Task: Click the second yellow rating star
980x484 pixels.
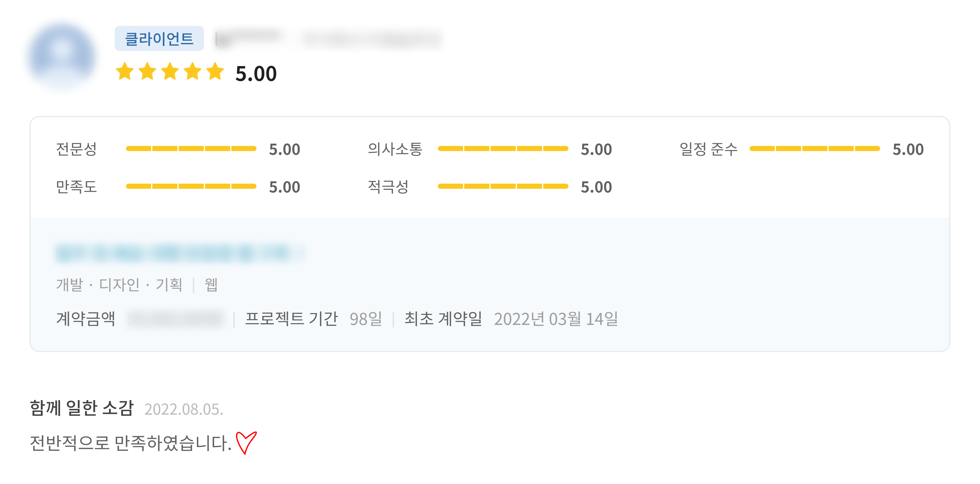Action: click(x=147, y=71)
